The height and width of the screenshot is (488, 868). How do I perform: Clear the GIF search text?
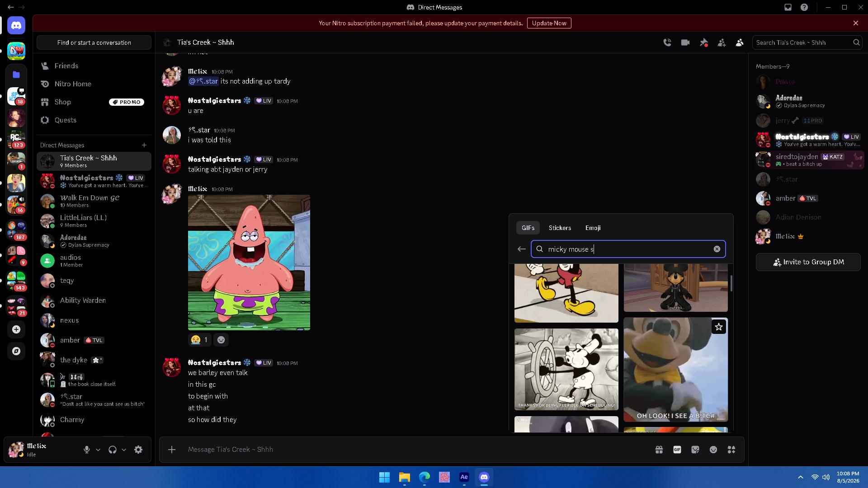coord(717,249)
